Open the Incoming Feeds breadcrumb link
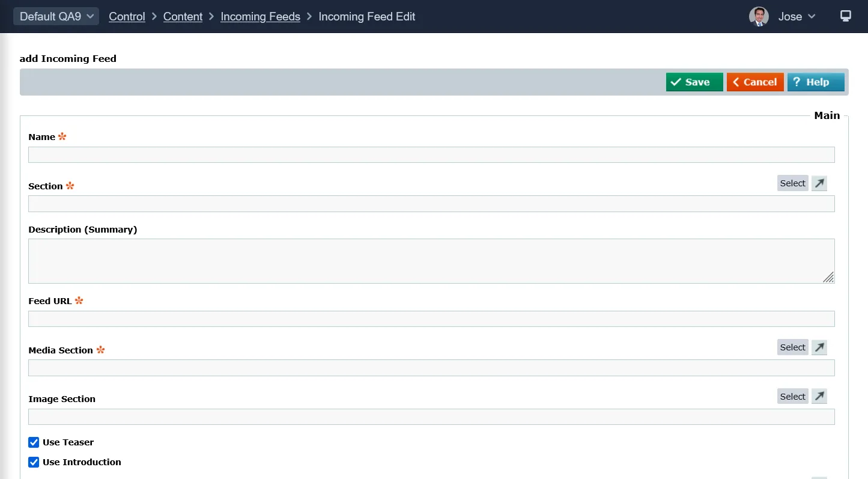868x479 pixels. point(260,16)
